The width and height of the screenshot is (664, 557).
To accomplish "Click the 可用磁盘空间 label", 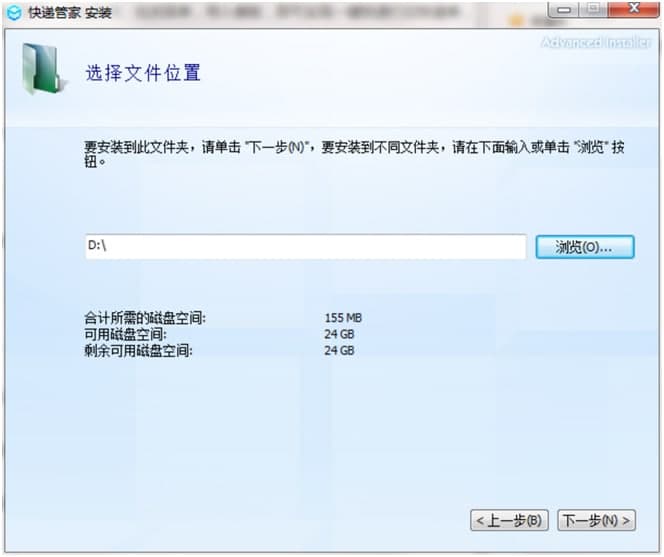I will (x=125, y=334).
